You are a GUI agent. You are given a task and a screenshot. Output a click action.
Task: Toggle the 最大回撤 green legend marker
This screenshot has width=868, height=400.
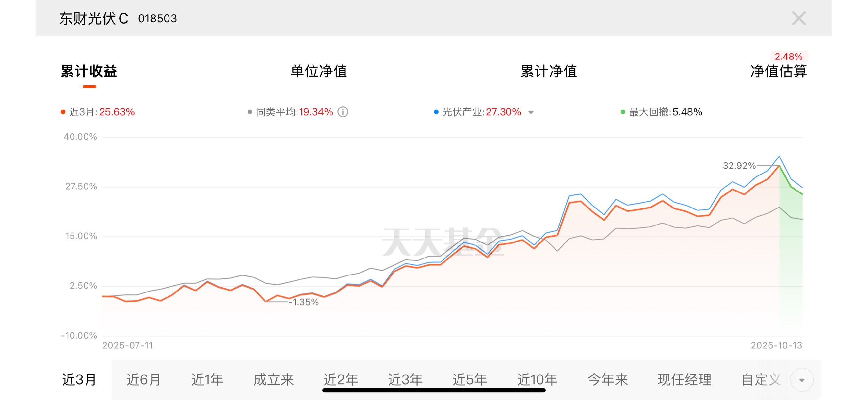point(623,112)
